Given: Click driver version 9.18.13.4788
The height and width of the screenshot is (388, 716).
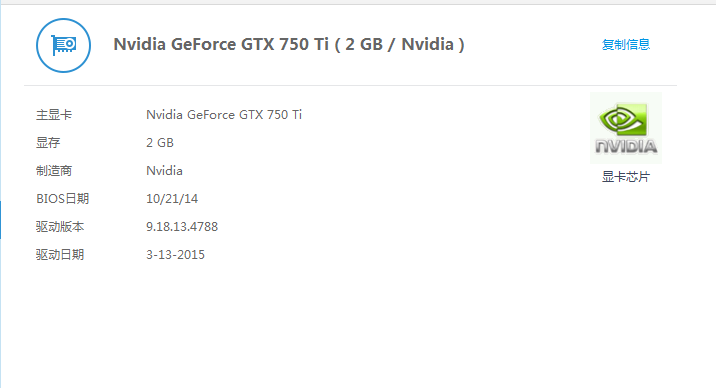Looking at the screenshot, I should (x=182, y=226).
